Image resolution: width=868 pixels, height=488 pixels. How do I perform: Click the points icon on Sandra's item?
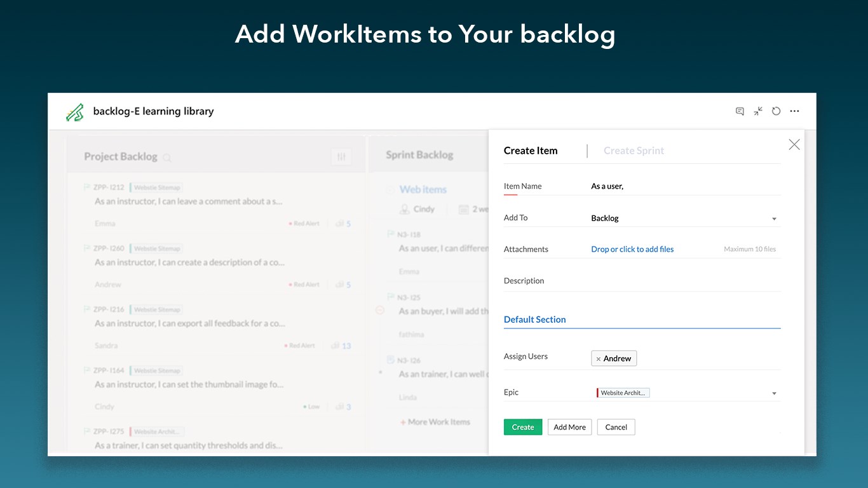(336, 346)
